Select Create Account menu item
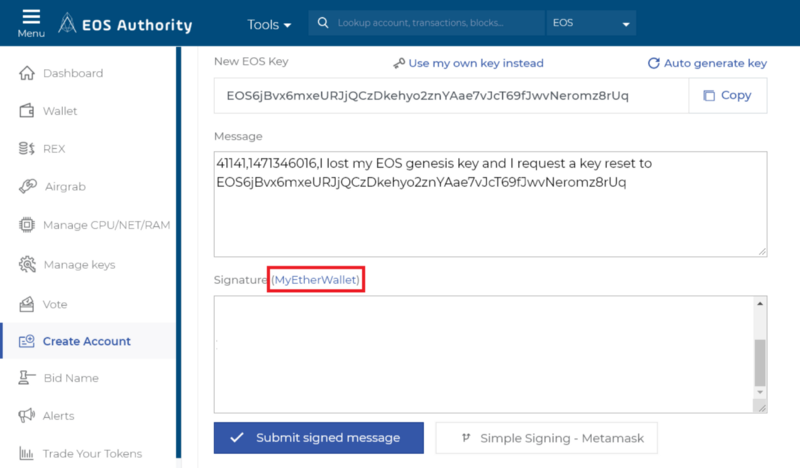Image resolution: width=800 pixels, height=468 pixels. [x=88, y=341]
